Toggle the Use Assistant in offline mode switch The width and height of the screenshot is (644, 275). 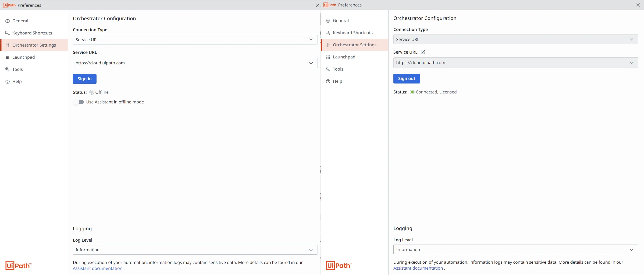click(79, 102)
